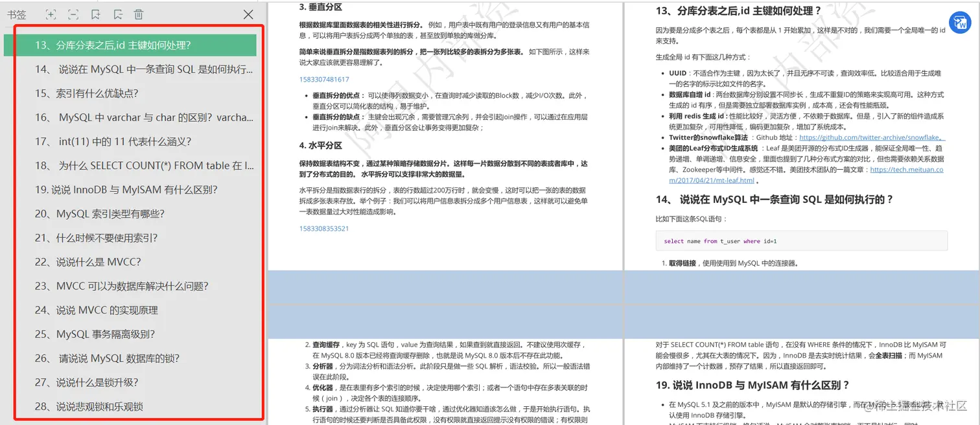980x425 pixels.
Task: Click the code block select name from t_user
Action: click(x=802, y=241)
